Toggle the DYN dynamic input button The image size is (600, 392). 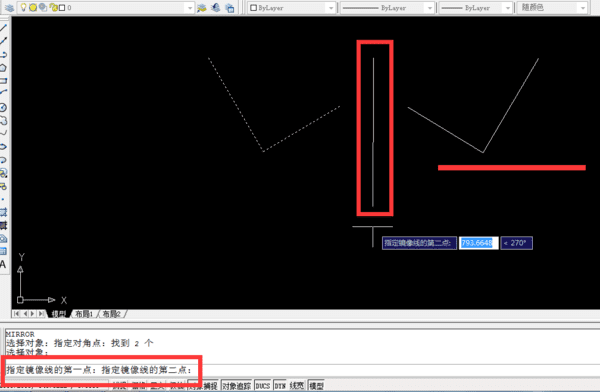point(280,385)
